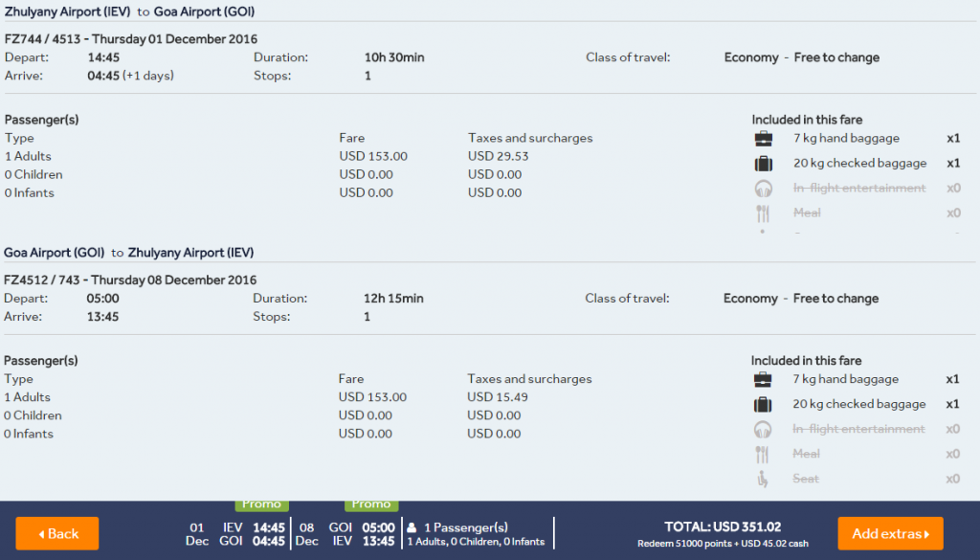980x560 pixels.
Task: Click Zhulyany Airport (IEV) to Goa Airport heading
Action: pyautogui.click(x=129, y=11)
